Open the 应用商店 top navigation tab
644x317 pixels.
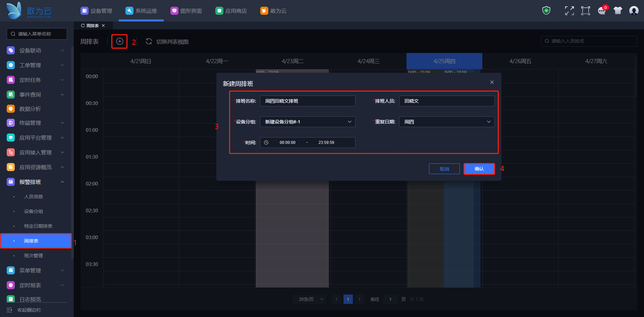231,11
